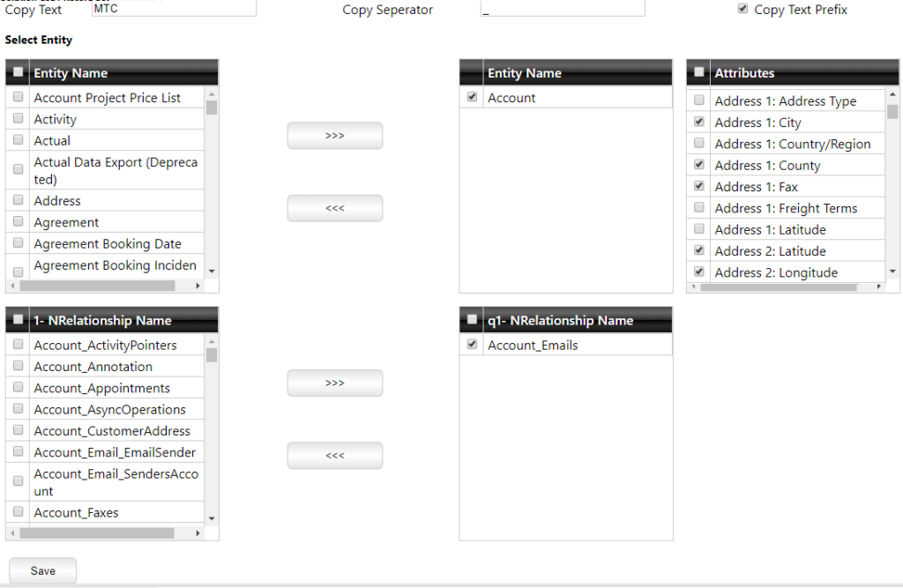Click the upper <<< move-left button

tap(334, 208)
